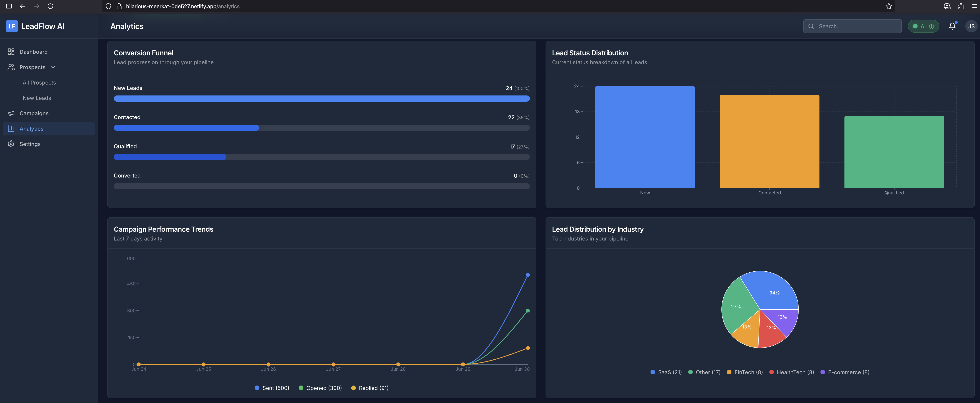
Task: Click the LeadFlow AI logo icon
Action: (x=12, y=26)
